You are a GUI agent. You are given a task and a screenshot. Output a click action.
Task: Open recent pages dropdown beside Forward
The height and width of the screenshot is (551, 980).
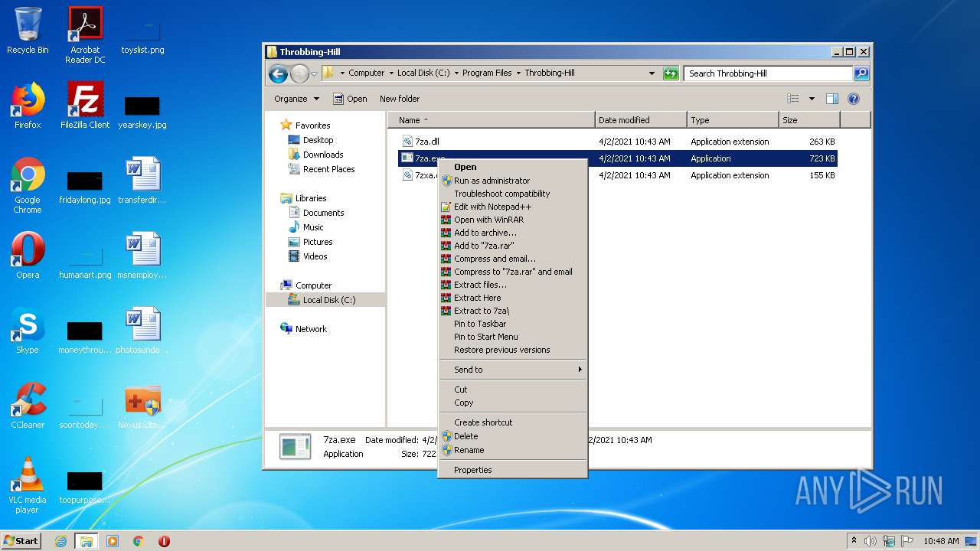(x=314, y=74)
